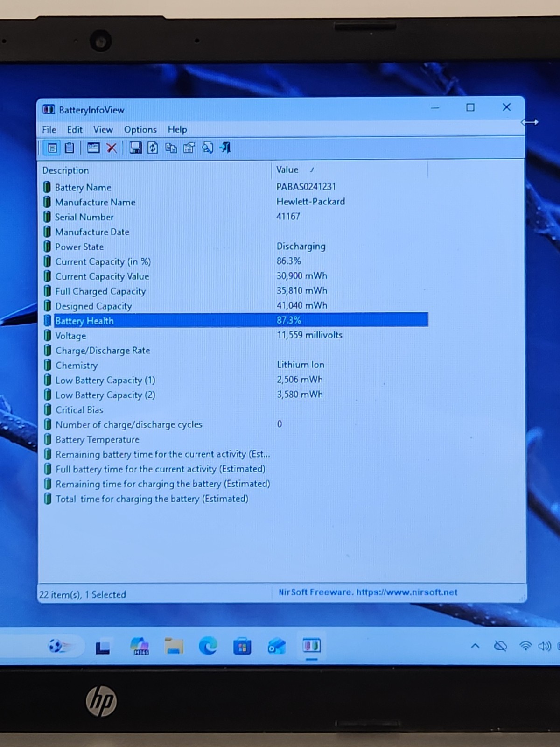Open the Edit menu
This screenshot has height=747, width=560.
tap(75, 130)
